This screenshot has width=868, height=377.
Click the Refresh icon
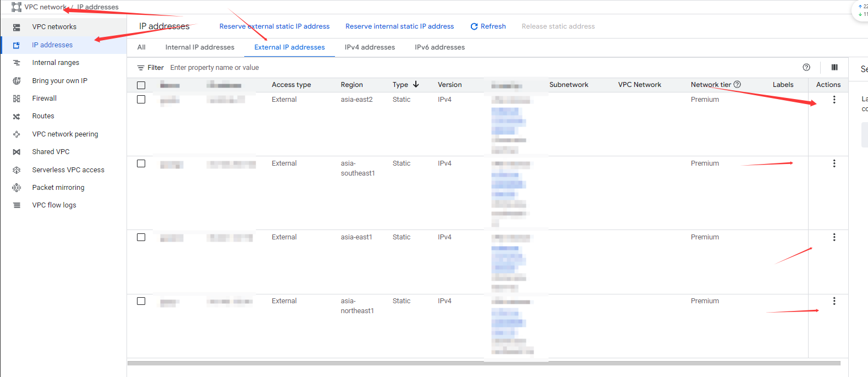click(474, 26)
